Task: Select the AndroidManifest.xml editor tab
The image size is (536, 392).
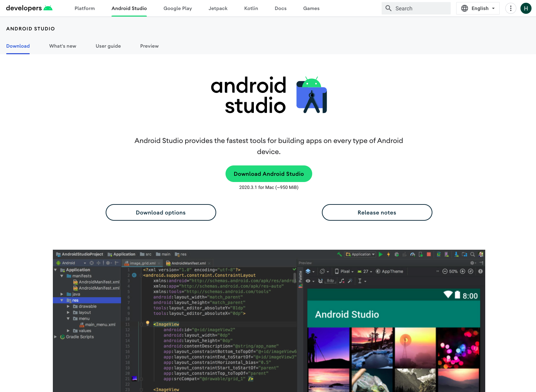Action: pyautogui.click(x=188, y=263)
